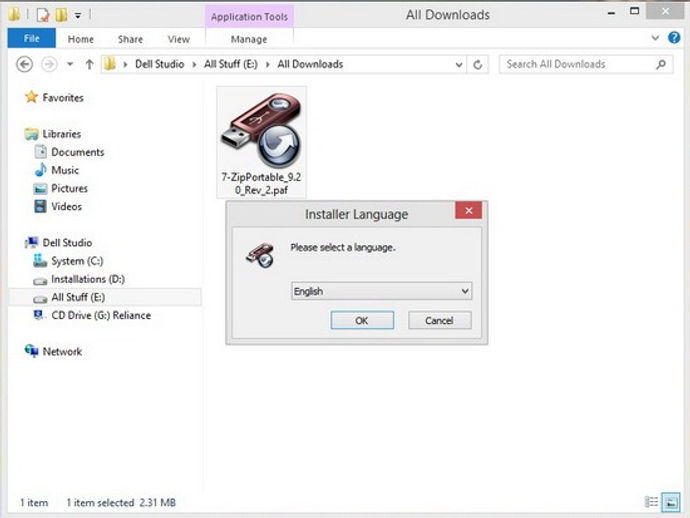
Task: Click the Back navigation arrow
Action: [25, 64]
